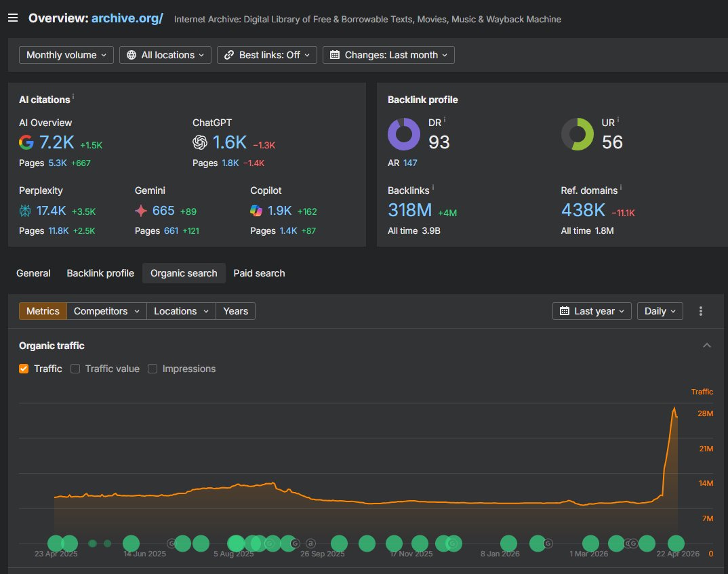728x574 pixels.
Task: Click the orange Traffic axis label
Action: click(x=702, y=392)
